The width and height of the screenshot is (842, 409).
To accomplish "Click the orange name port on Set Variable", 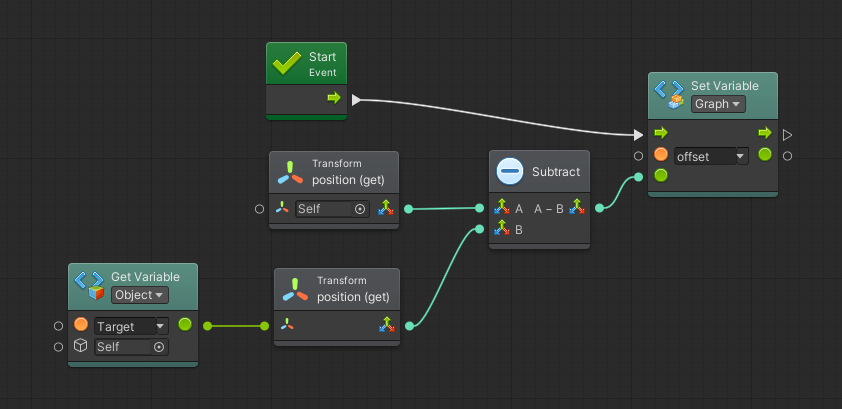I will (x=661, y=155).
